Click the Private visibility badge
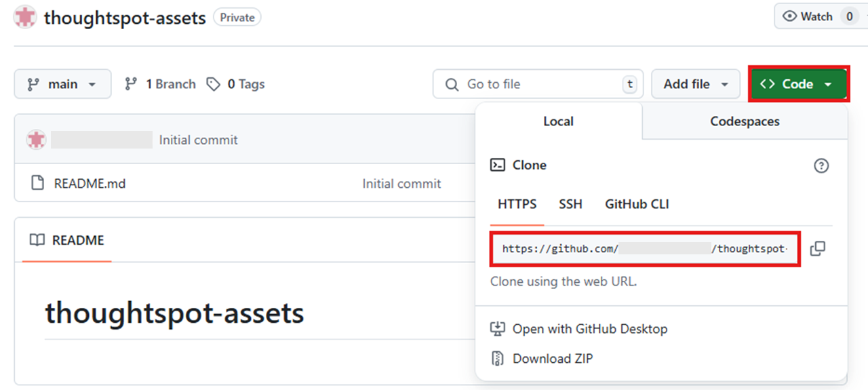868x390 pixels. (237, 18)
